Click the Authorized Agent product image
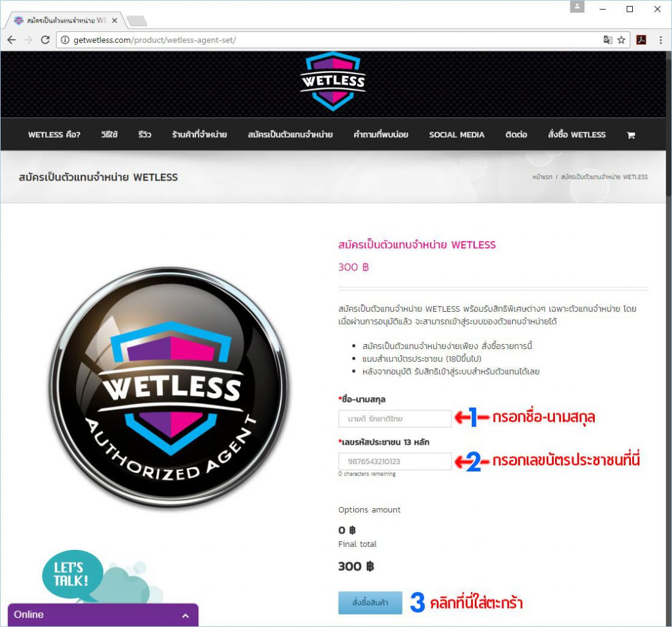Screen dimensions: 672x627 pos(169,387)
